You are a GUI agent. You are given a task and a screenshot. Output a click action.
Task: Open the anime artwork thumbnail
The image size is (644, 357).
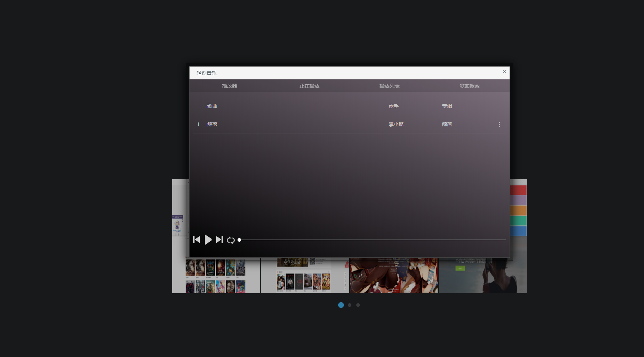394,276
